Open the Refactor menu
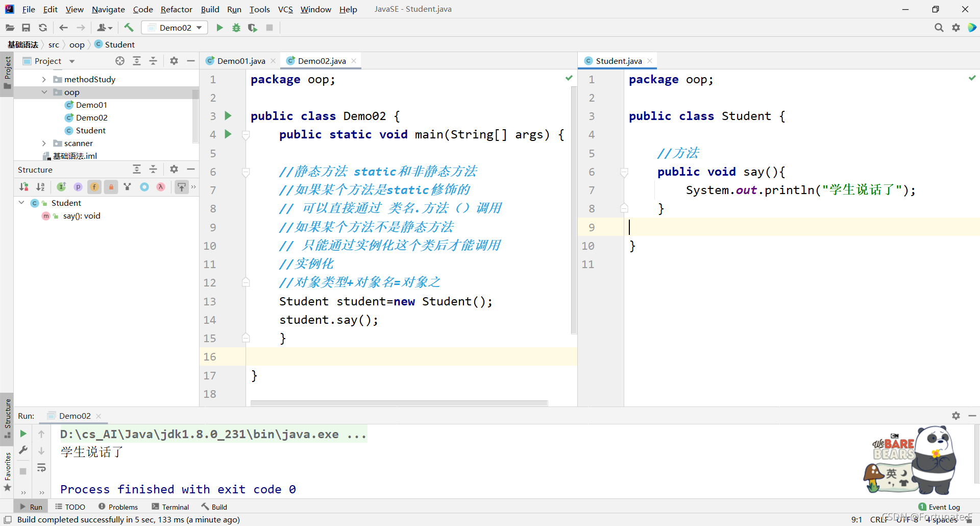This screenshot has height=526, width=980. pos(176,9)
